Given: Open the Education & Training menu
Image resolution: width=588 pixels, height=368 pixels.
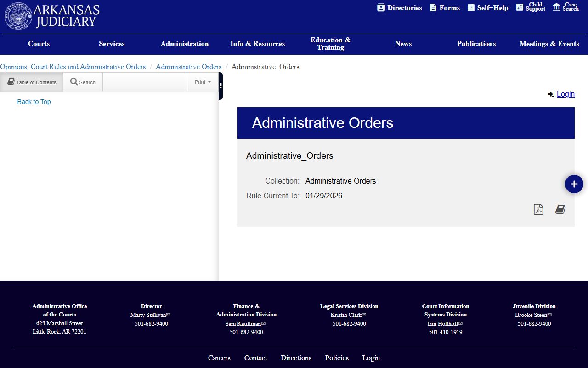Looking at the screenshot, I should pos(330,44).
